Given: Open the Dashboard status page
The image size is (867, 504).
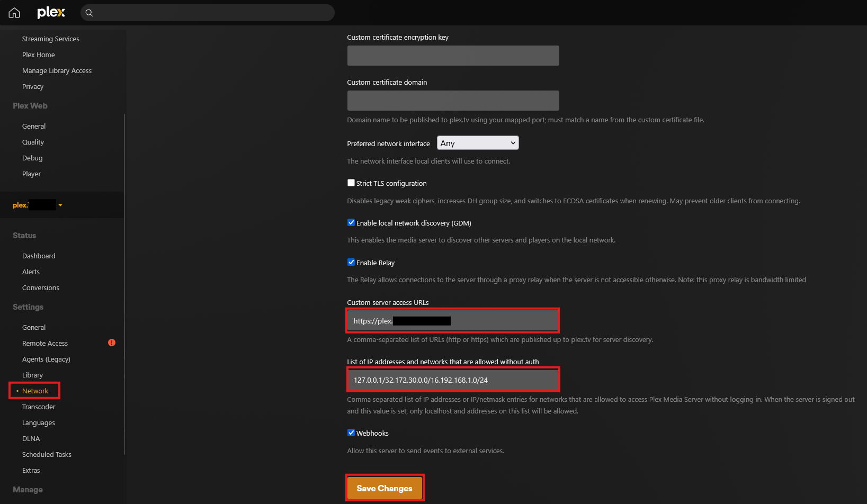Looking at the screenshot, I should click(39, 256).
